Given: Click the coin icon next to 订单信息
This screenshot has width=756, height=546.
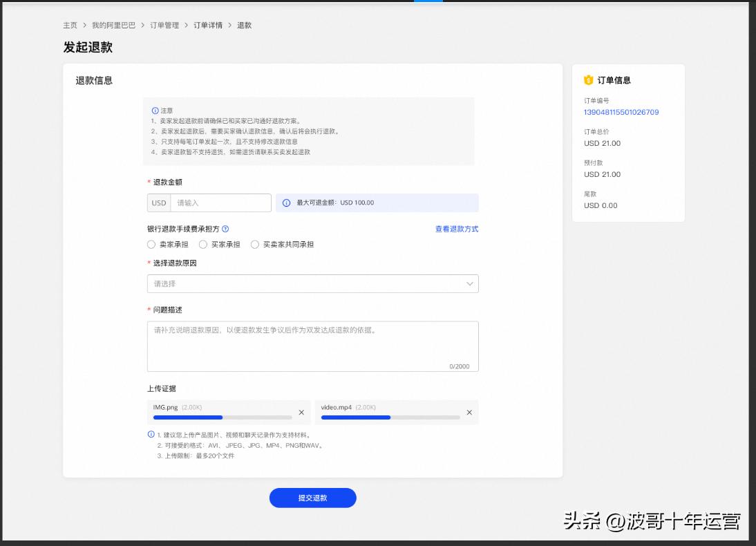Looking at the screenshot, I should pyautogui.click(x=588, y=79).
